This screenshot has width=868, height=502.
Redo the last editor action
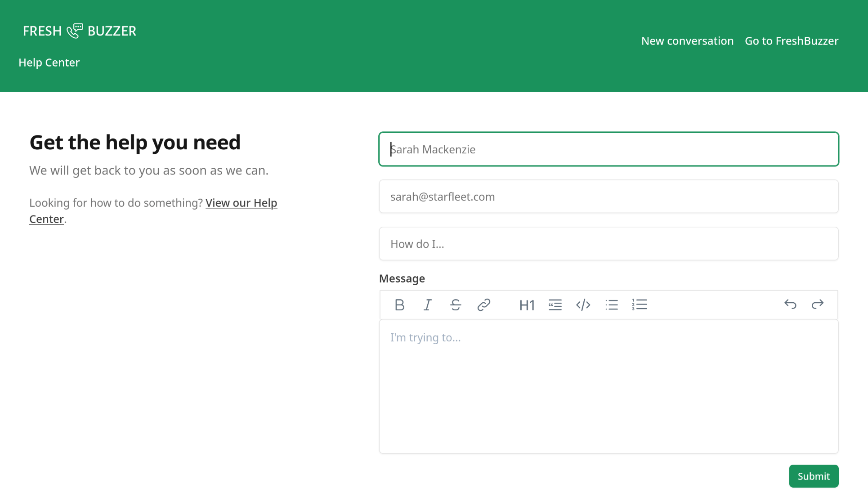click(x=817, y=305)
